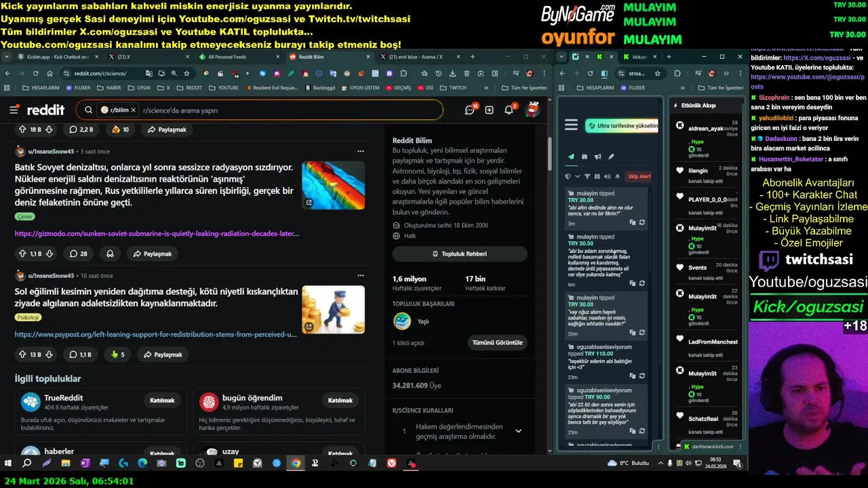The height and width of the screenshot is (488, 868).
Task: Open 2,2 B comments on top post
Action: click(81, 129)
